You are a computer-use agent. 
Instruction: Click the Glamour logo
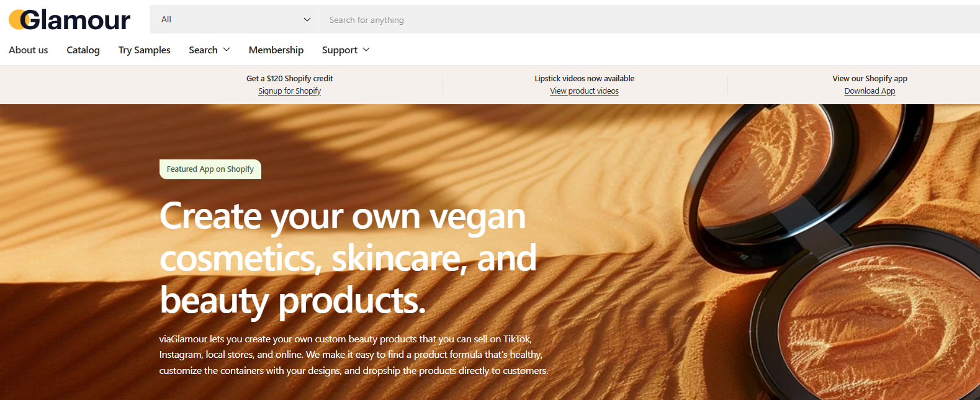70,20
